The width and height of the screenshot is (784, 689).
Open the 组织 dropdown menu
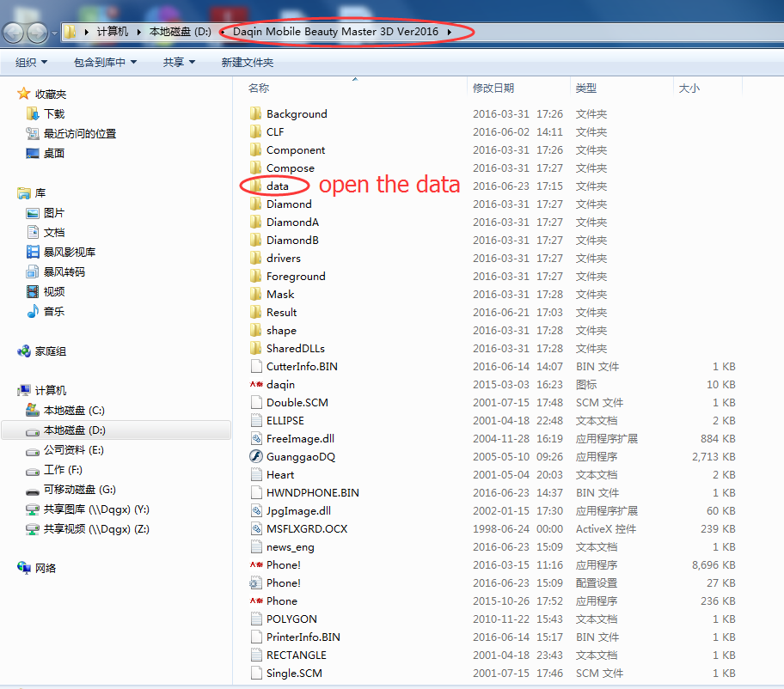(31, 63)
